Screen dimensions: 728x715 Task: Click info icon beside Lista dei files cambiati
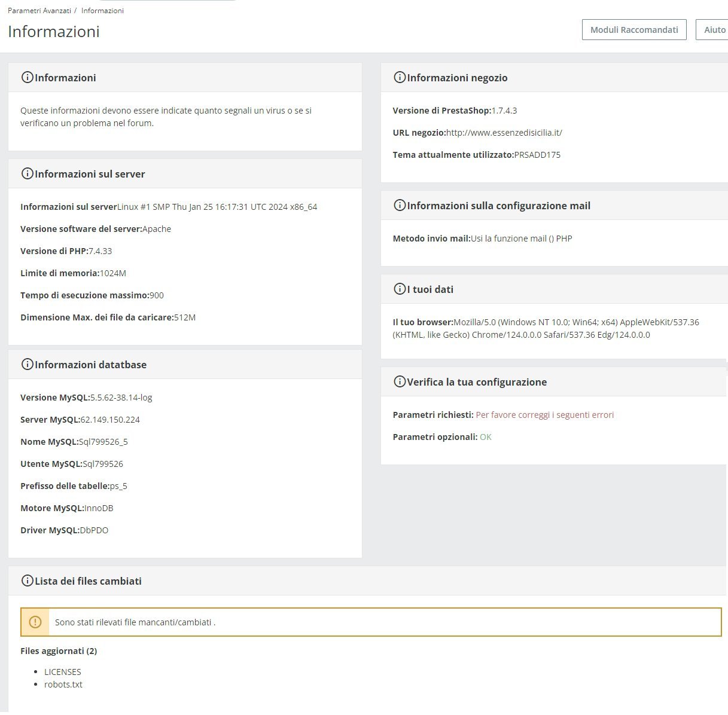(x=27, y=580)
